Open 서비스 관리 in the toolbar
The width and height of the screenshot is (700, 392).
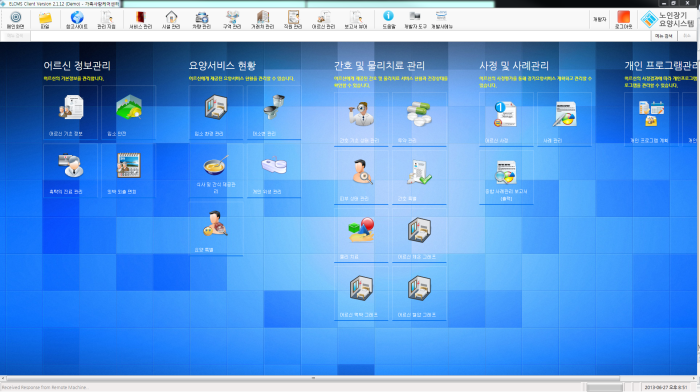coord(141,20)
